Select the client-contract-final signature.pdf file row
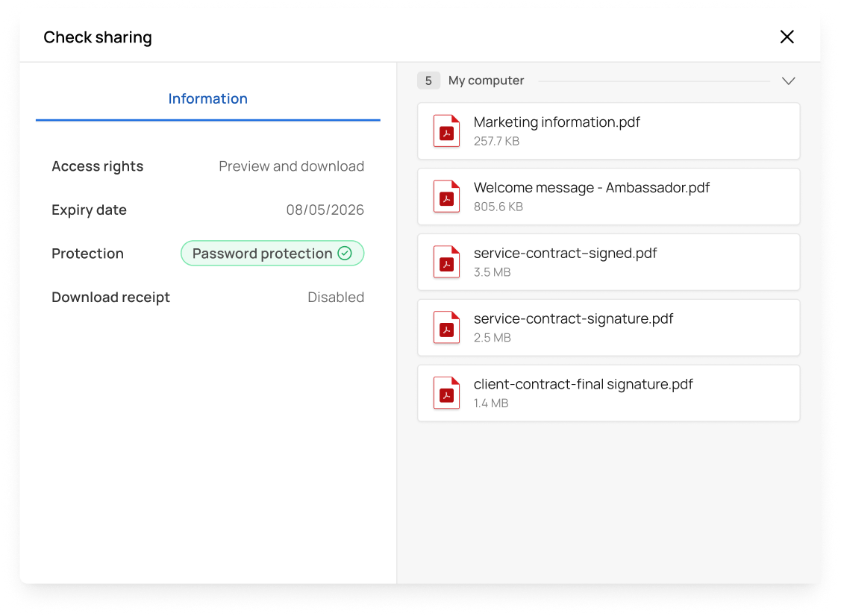841x616 pixels. 608,393
